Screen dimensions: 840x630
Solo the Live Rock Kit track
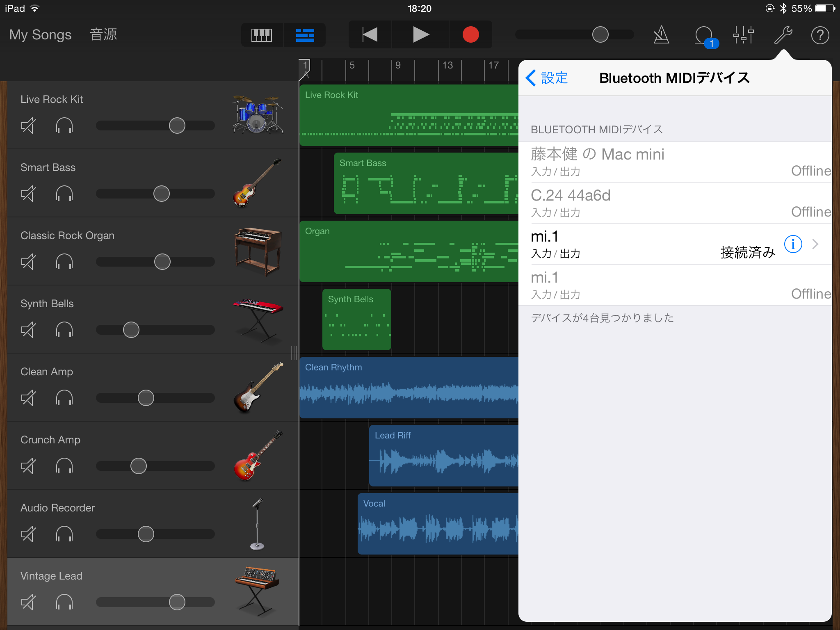64,126
